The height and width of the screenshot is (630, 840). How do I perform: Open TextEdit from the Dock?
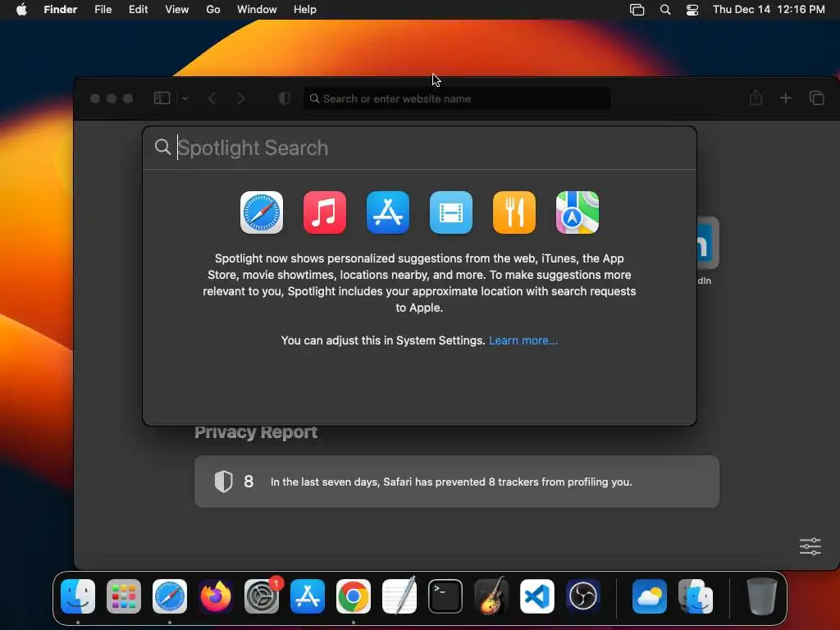(399, 596)
